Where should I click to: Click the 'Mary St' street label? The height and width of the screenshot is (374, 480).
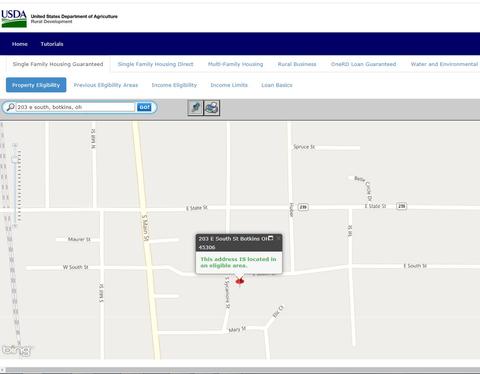pos(237,329)
